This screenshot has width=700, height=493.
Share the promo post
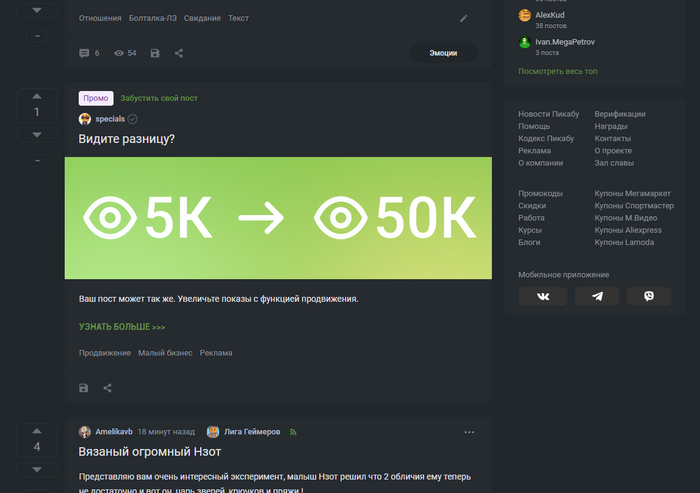(107, 388)
